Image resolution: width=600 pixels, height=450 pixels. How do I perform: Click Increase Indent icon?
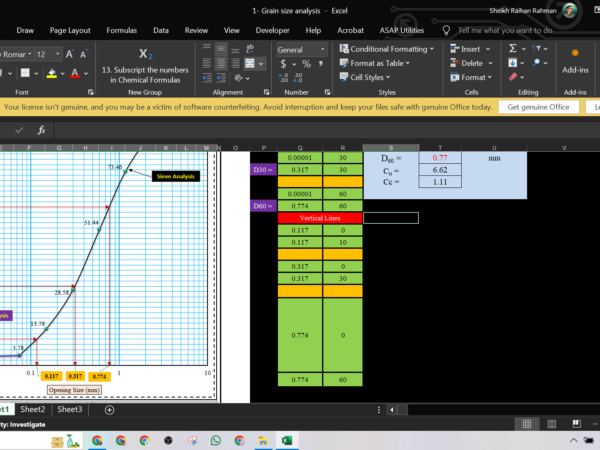[x=221, y=78]
